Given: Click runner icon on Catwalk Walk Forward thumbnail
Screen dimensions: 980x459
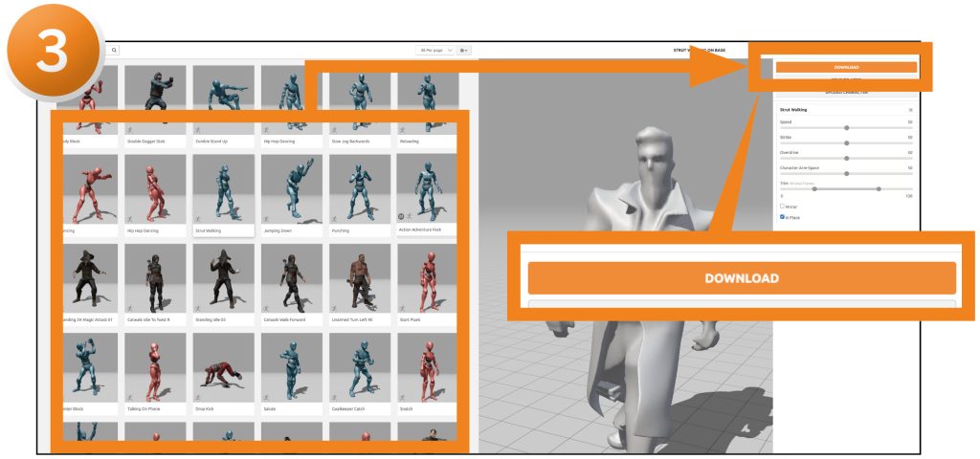Looking at the screenshot, I should [266, 308].
